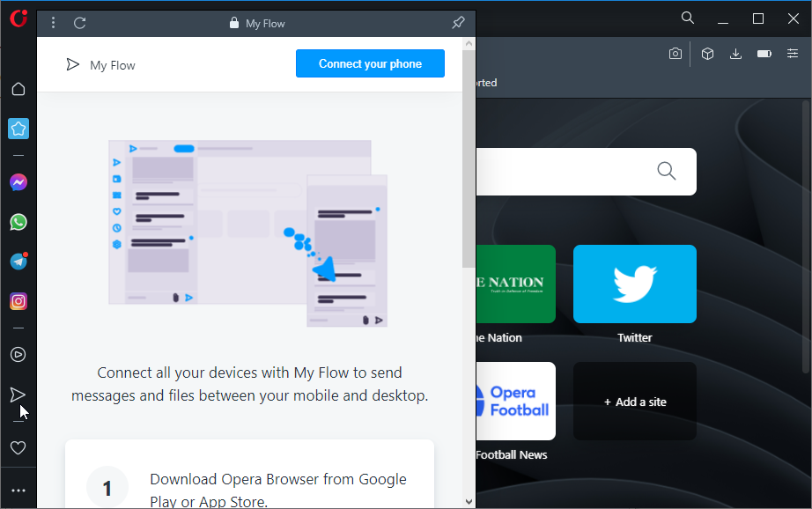
Task: Pin the My Flow sidebar panel
Action: [458, 23]
